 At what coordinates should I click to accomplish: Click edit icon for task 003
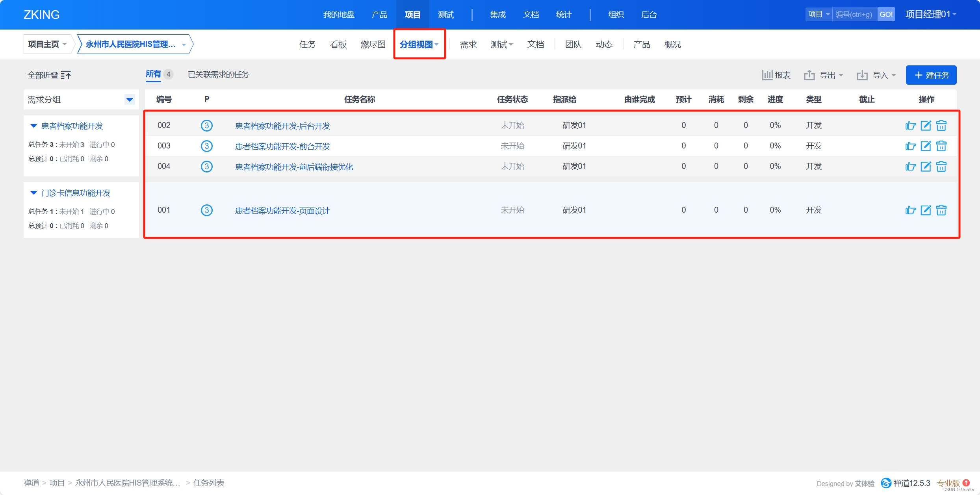pyautogui.click(x=926, y=146)
